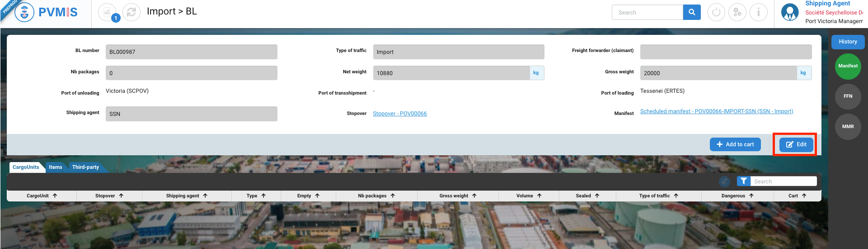Click the refresh page icon
The height and width of the screenshot is (249, 868).
pyautogui.click(x=131, y=12)
